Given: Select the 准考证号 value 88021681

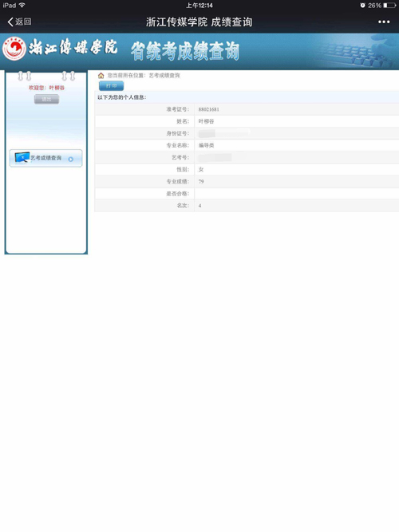Looking at the screenshot, I should click(208, 109).
